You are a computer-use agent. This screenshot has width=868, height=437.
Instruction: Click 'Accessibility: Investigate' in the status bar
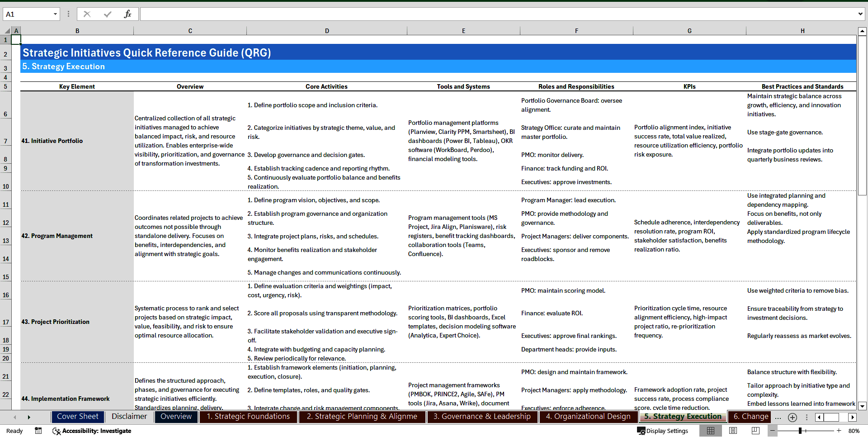92,431
